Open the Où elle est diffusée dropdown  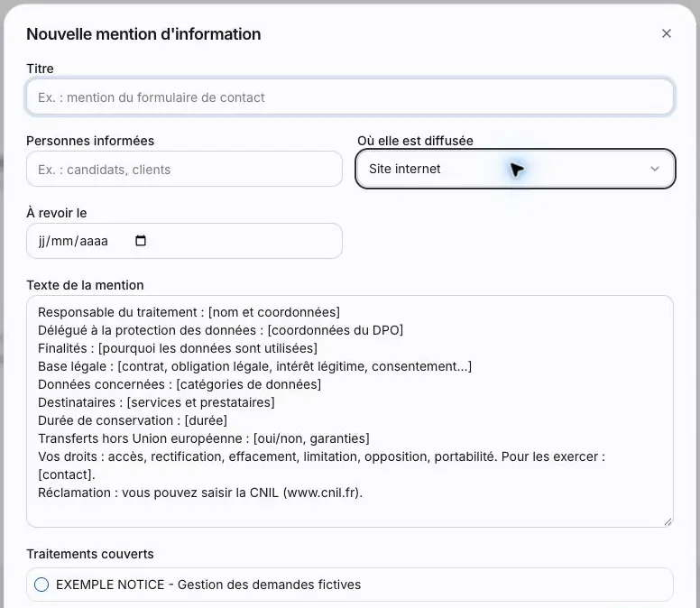515,169
